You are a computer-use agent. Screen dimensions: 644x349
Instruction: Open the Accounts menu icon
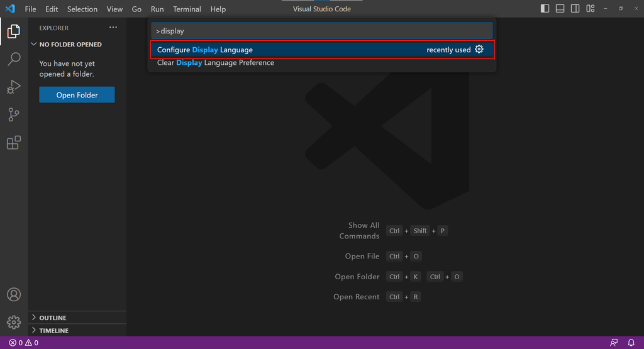[14, 294]
